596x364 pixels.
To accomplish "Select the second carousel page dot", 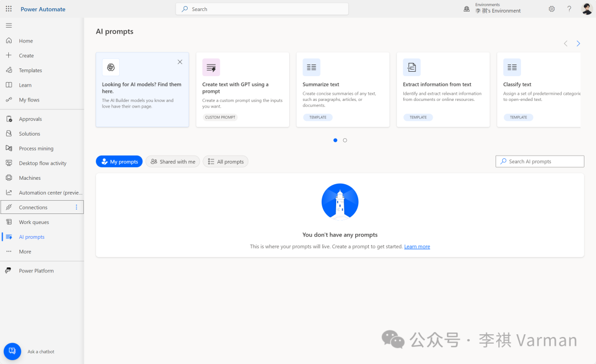I will point(345,140).
